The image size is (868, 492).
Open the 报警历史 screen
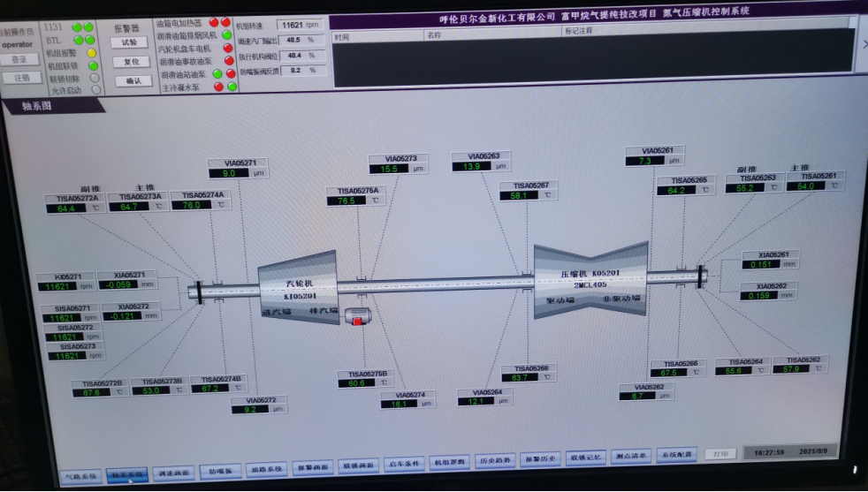(x=540, y=458)
